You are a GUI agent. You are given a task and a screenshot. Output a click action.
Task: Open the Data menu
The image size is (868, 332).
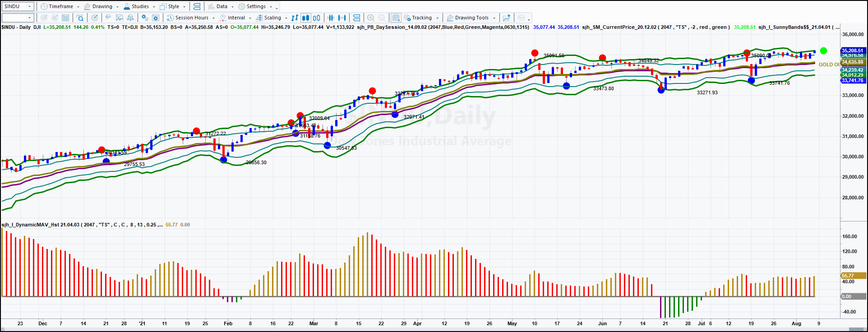[221, 6]
